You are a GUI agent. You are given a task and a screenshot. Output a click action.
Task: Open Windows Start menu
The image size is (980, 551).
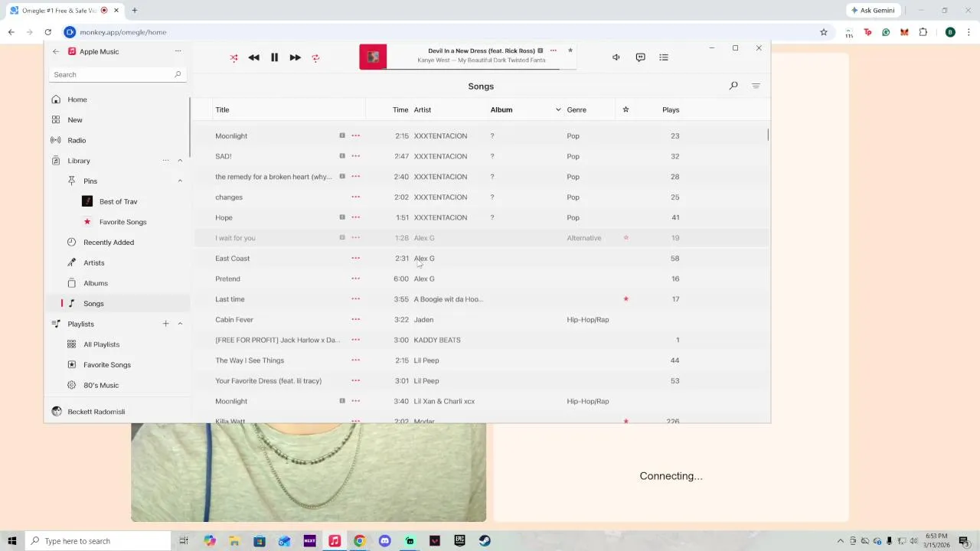12,541
